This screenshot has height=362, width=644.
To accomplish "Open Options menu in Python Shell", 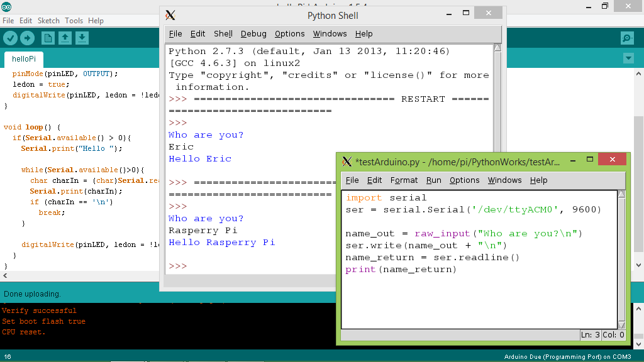I will pyautogui.click(x=289, y=34).
